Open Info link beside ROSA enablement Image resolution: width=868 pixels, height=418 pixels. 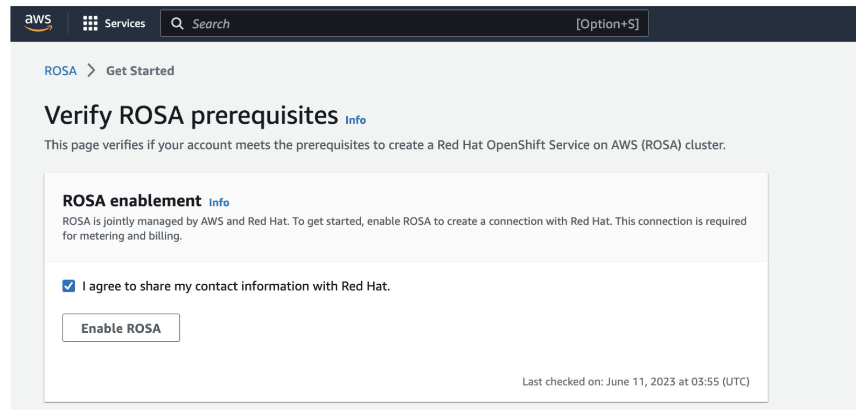pyautogui.click(x=219, y=202)
